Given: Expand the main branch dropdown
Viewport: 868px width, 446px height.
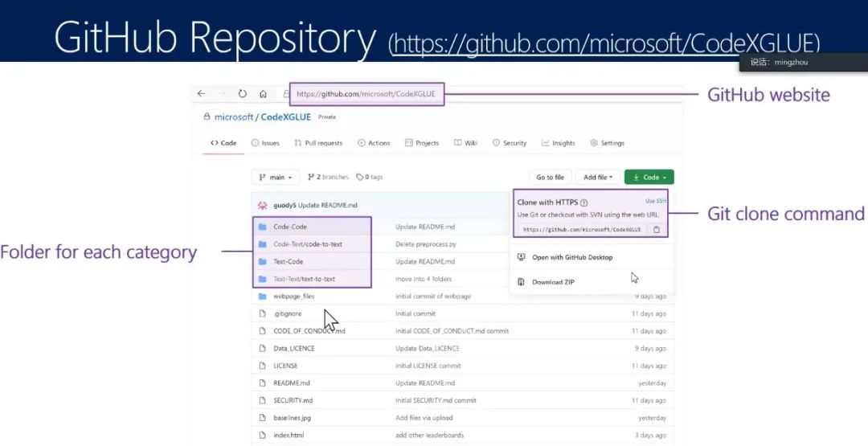Looking at the screenshot, I should [275, 177].
